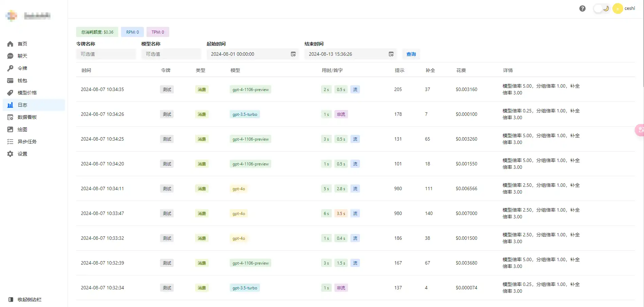Click the help question mark icon
Screen dimensions: 644x307
582,8
